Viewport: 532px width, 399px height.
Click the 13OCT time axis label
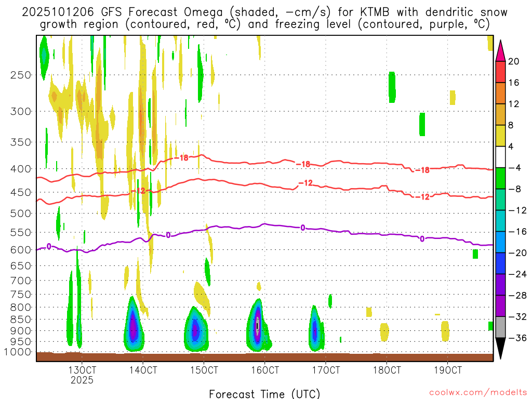82,370
